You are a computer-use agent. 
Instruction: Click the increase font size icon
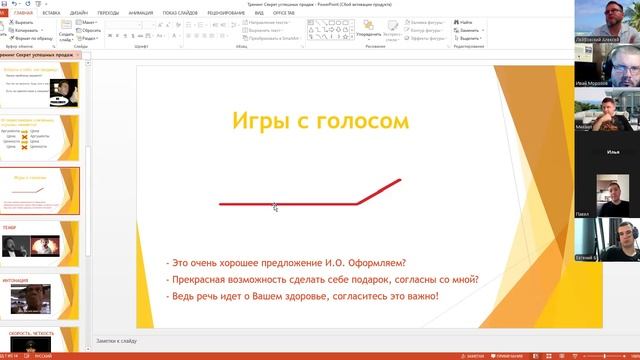[160, 25]
